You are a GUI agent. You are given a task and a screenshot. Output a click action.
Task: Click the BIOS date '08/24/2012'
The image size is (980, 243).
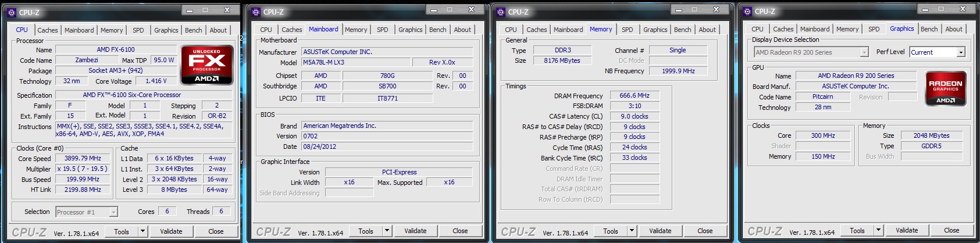coord(387,146)
